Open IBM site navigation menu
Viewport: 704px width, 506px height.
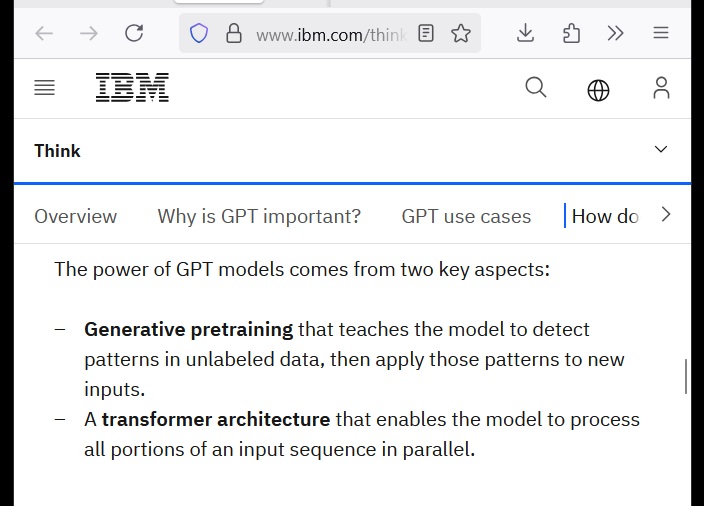pyautogui.click(x=45, y=88)
